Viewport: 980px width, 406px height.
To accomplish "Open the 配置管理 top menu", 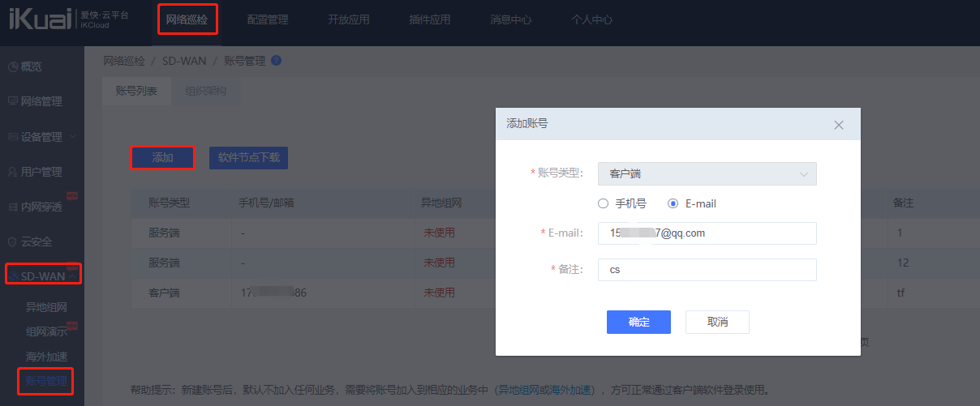I will click(268, 20).
